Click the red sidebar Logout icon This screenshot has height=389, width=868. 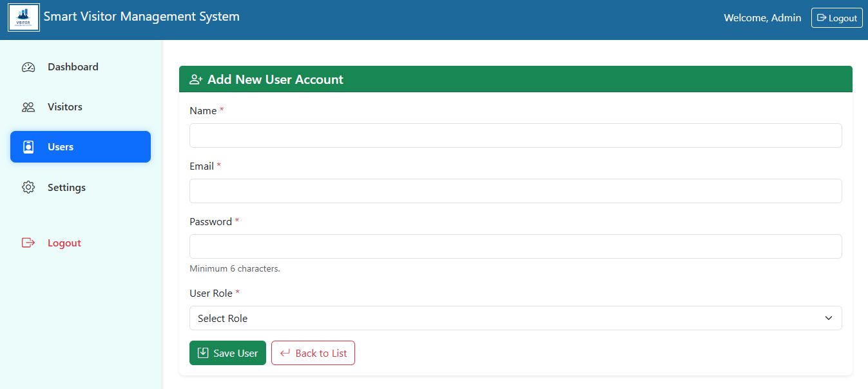[x=28, y=243]
